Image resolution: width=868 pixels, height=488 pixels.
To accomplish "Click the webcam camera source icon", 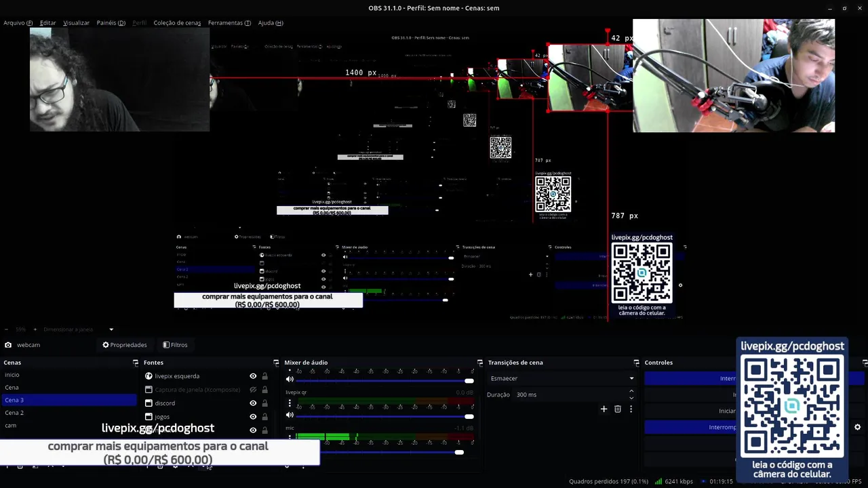I will [8, 345].
